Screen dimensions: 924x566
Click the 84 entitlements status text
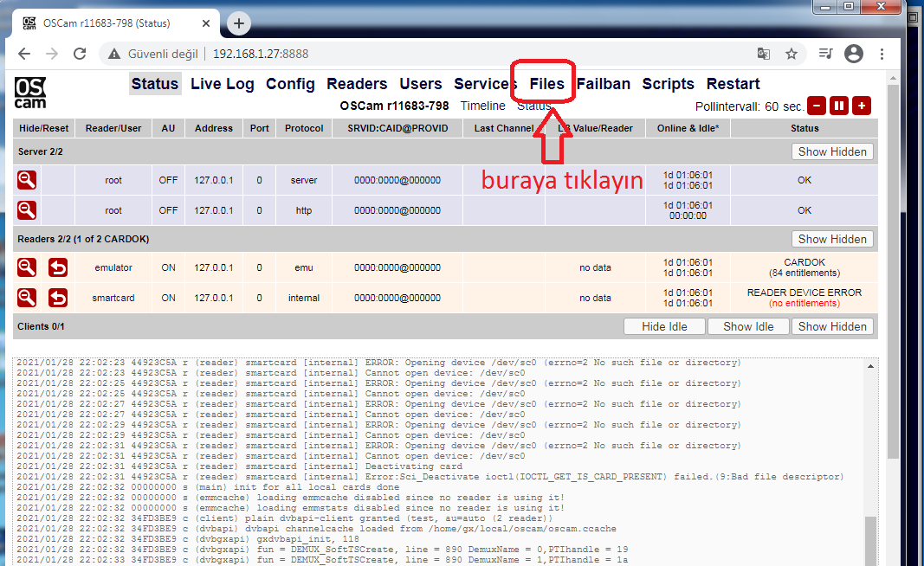(804, 273)
